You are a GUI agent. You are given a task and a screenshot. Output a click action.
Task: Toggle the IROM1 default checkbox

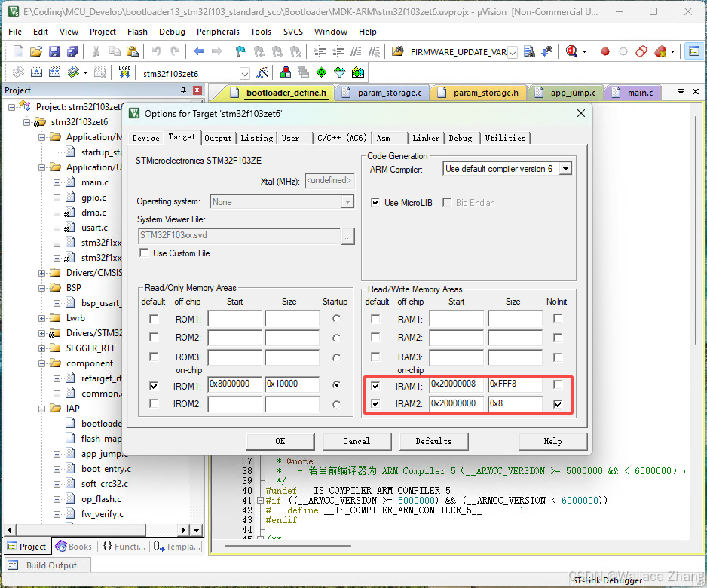click(x=154, y=386)
